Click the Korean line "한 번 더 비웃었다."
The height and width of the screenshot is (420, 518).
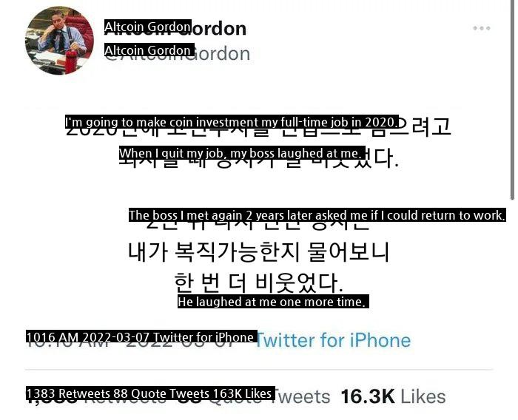[259, 283]
